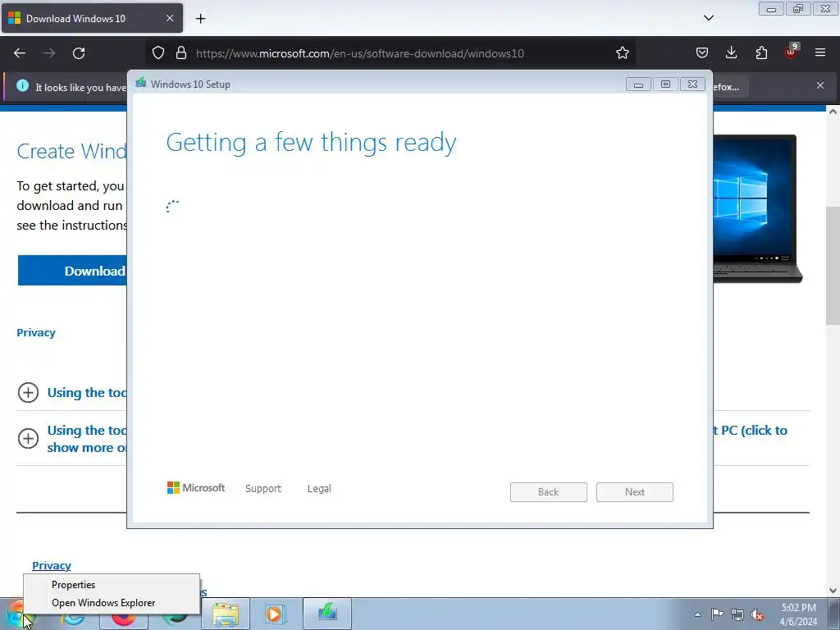
Task: Click the Windows 10 Setup title icon
Action: coord(141,83)
